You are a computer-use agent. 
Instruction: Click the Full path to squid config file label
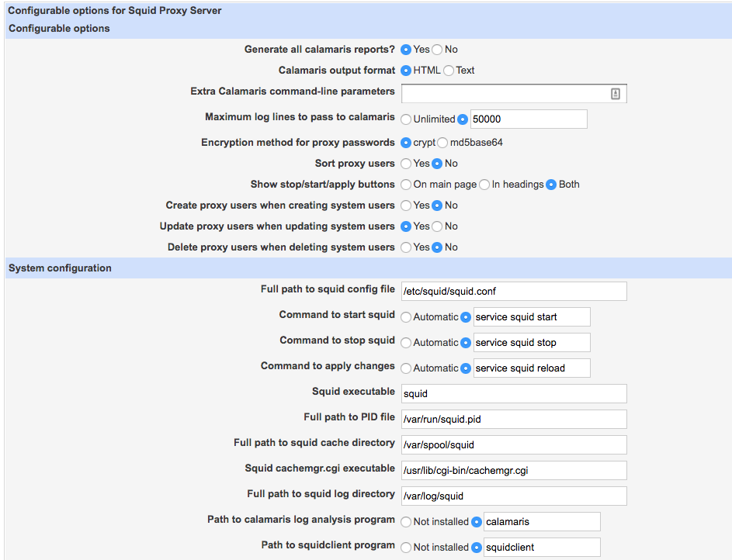pyautogui.click(x=328, y=289)
